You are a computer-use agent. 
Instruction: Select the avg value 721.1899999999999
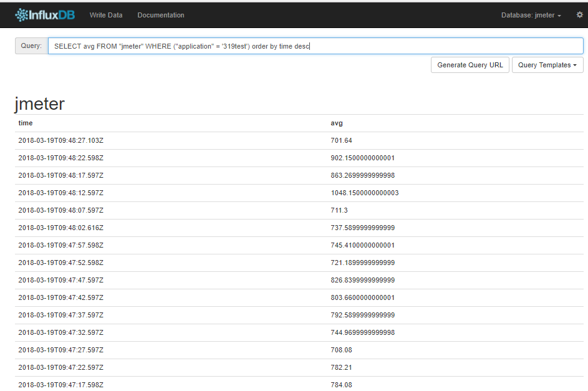pos(363,263)
